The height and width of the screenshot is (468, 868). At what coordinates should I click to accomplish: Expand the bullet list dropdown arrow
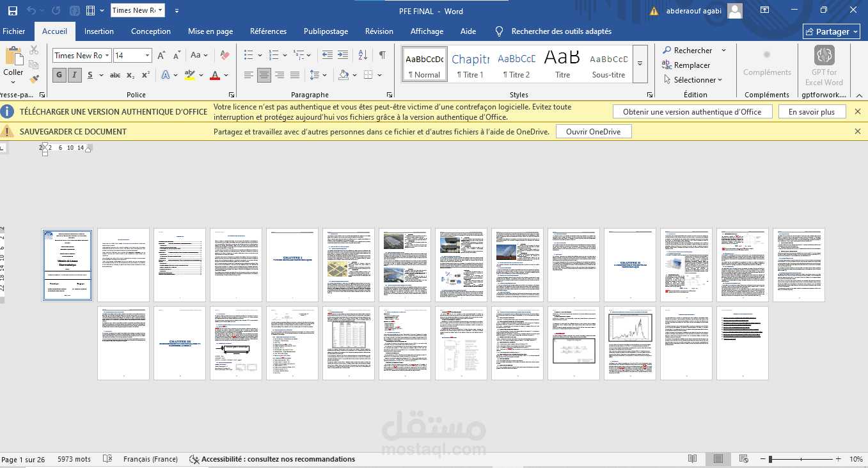click(259, 56)
